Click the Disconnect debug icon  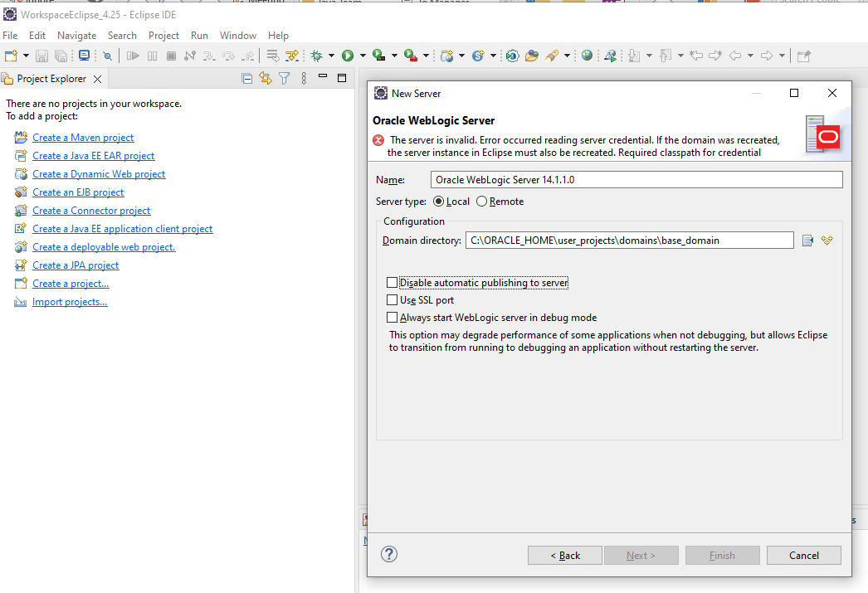[190, 56]
